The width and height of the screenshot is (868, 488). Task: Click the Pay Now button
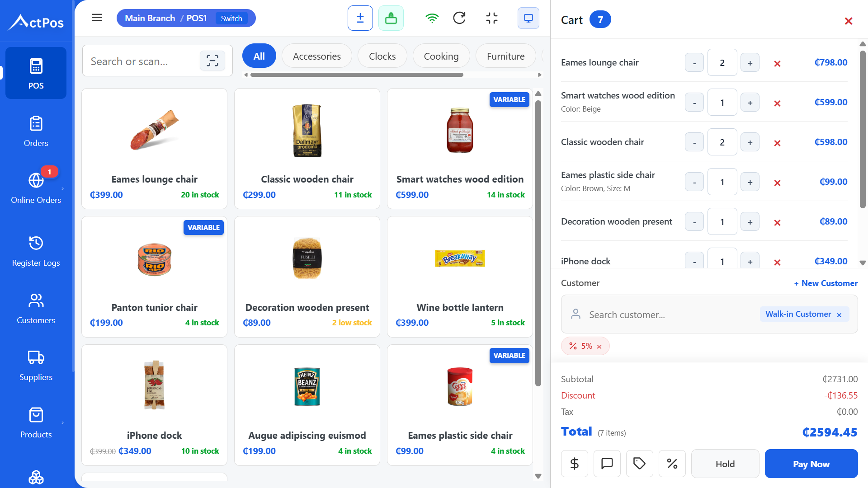(811, 464)
